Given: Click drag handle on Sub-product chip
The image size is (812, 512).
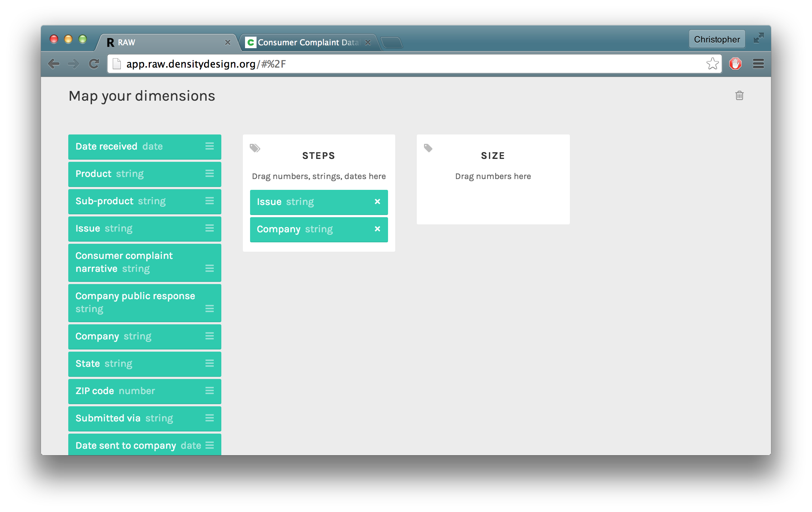Looking at the screenshot, I should 209,201.
